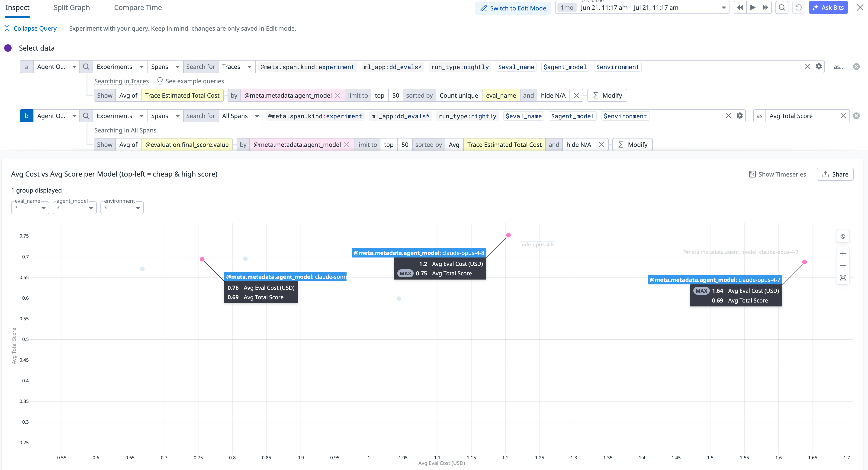Clear the Avg Total Score alias
The image size is (868, 470).
(843, 116)
